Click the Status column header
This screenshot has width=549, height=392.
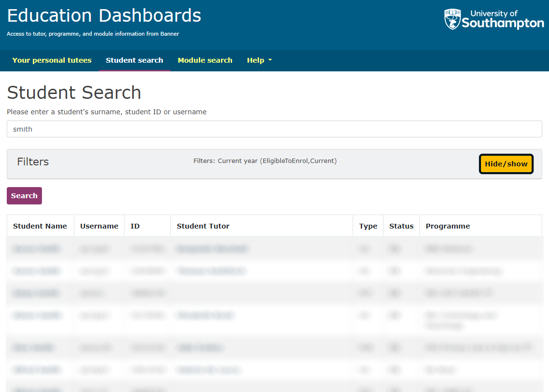401,226
